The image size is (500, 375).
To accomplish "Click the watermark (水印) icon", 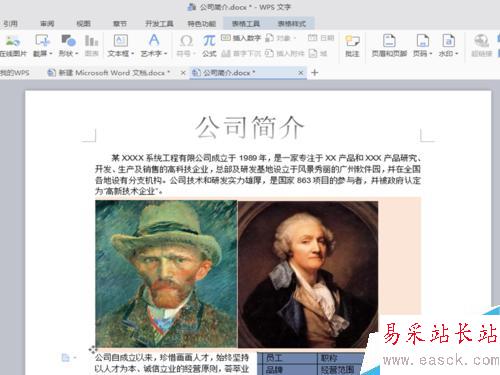I will 448,41.
